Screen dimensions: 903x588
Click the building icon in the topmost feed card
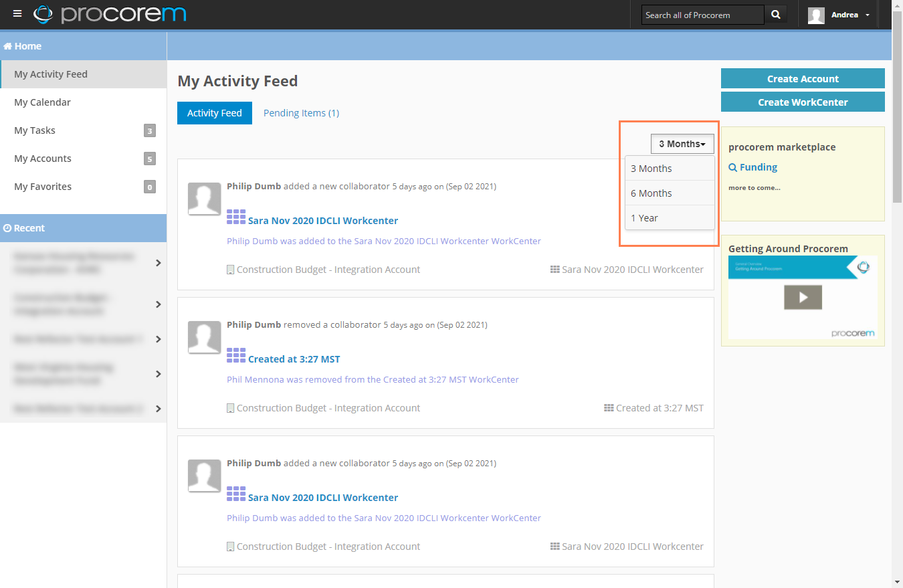tap(231, 270)
